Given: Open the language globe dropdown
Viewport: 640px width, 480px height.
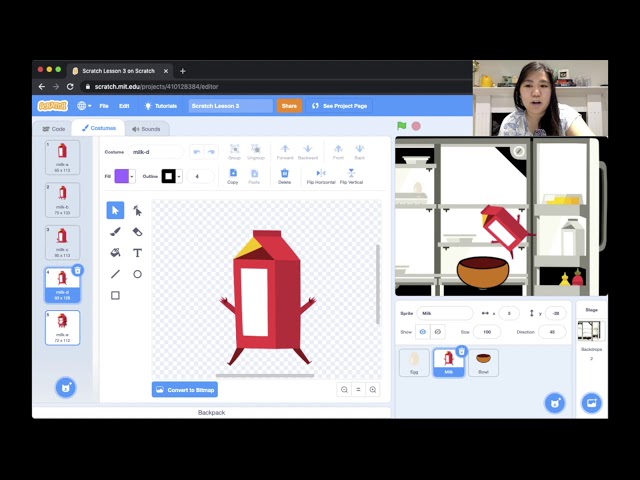Looking at the screenshot, I should 84,106.
